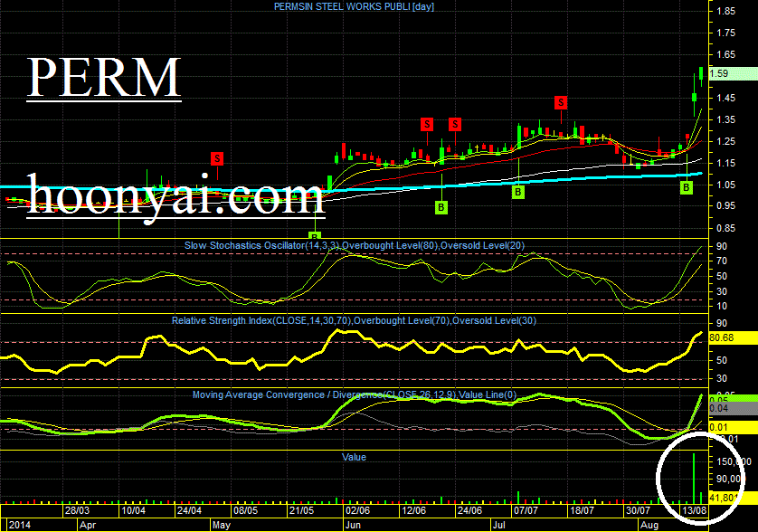Click the 02/06 date label

coord(357,510)
